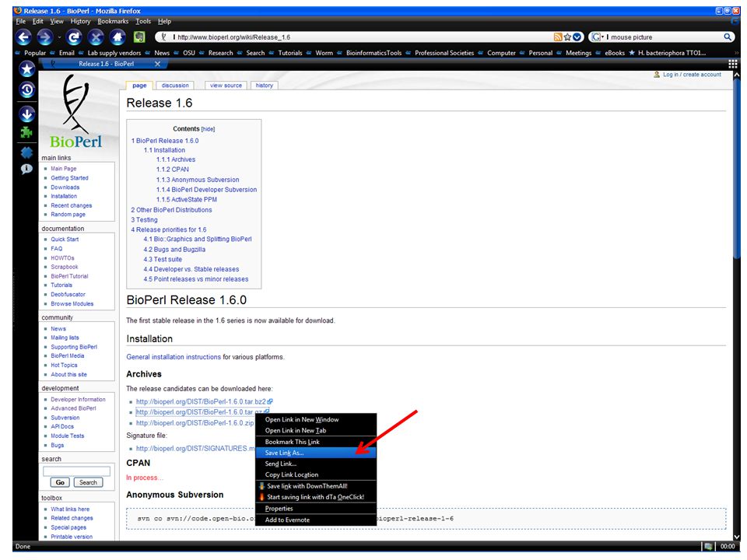Open the BioPerl Tutorial sidebar link
The image size is (747, 560).
pyautogui.click(x=69, y=276)
